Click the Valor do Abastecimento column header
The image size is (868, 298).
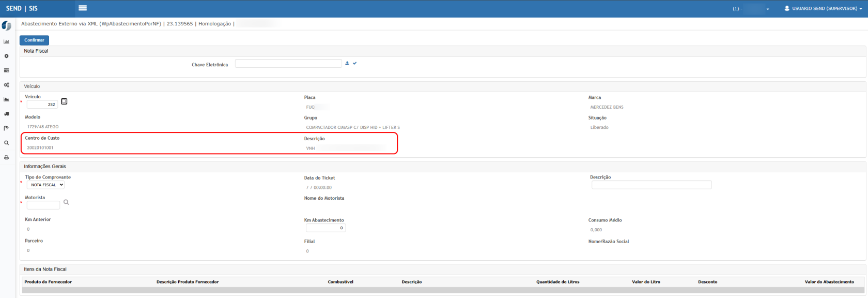[829, 282]
